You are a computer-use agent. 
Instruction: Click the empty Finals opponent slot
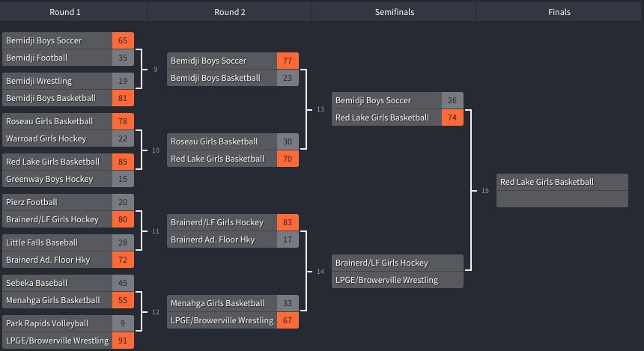coord(562,199)
